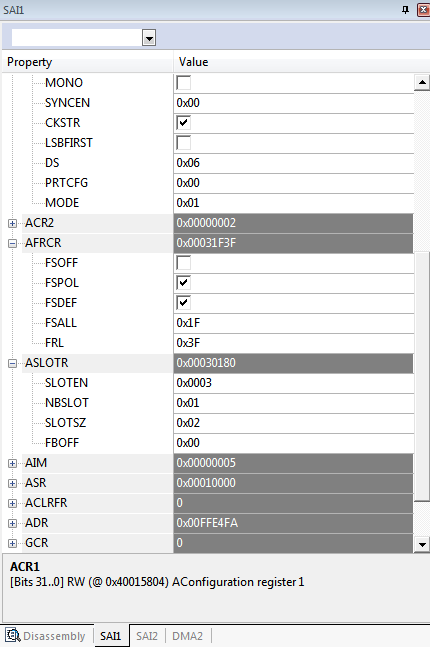This screenshot has height=647, width=430.
Task: Open the Disassembly view icon
Action: point(12,635)
